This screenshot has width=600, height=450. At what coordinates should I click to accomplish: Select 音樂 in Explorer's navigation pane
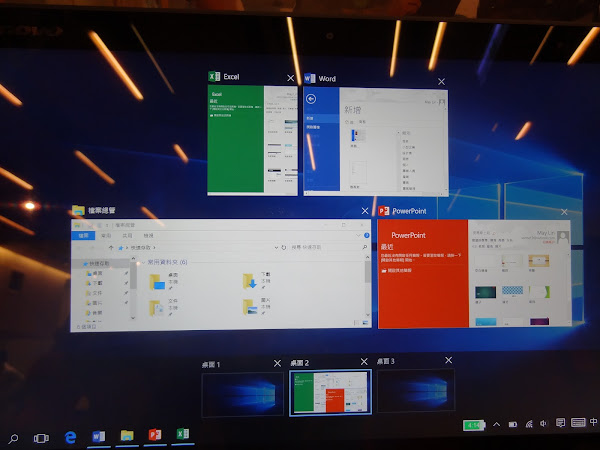[x=97, y=313]
